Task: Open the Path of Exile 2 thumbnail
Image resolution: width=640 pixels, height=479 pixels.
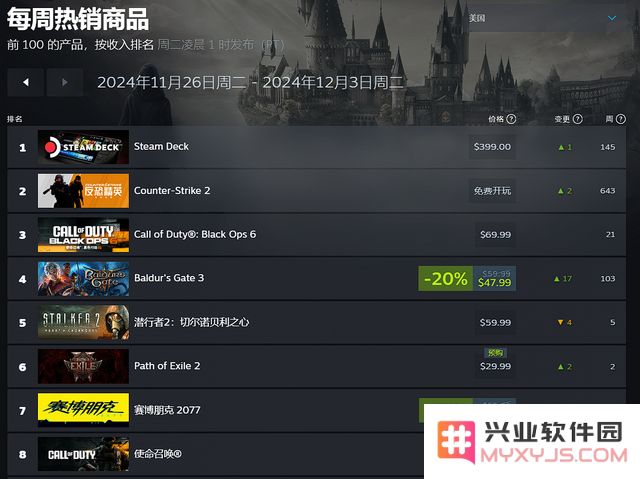Action: pyautogui.click(x=83, y=366)
